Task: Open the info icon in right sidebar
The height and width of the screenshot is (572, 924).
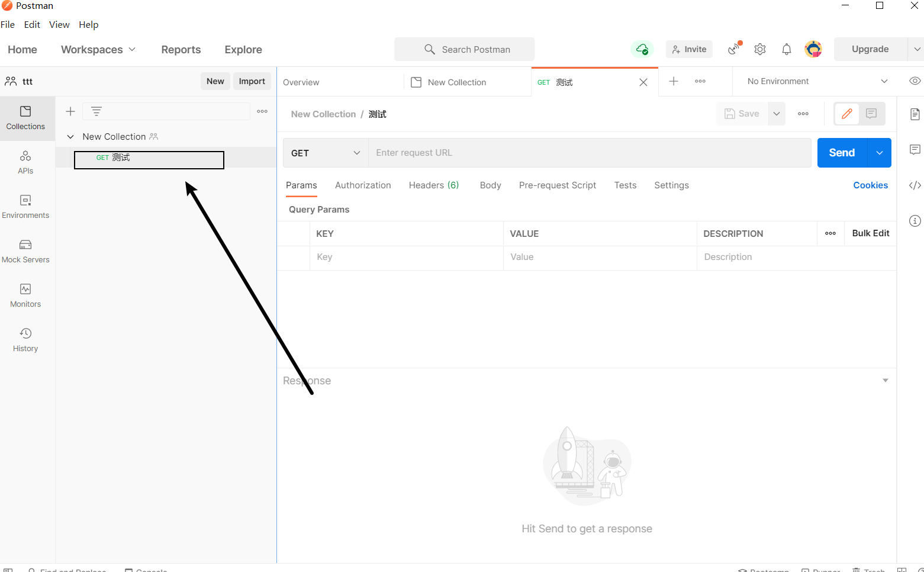Action: tap(915, 221)
